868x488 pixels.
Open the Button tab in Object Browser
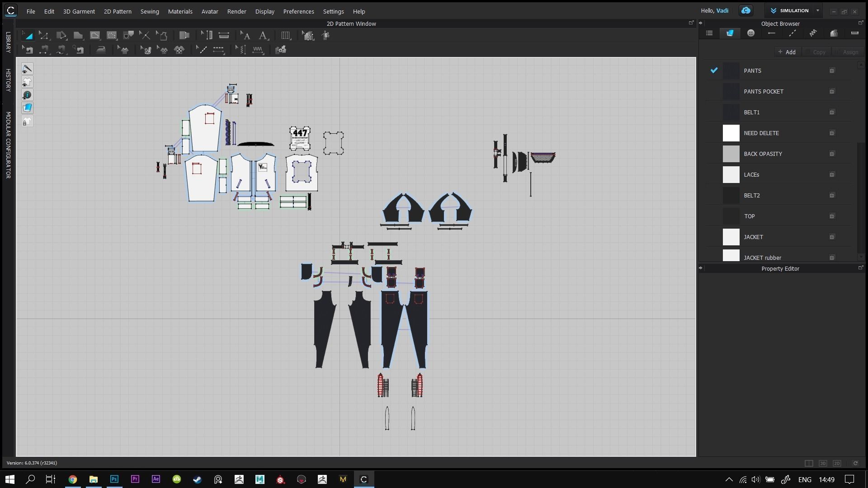[x=751, y=33]
